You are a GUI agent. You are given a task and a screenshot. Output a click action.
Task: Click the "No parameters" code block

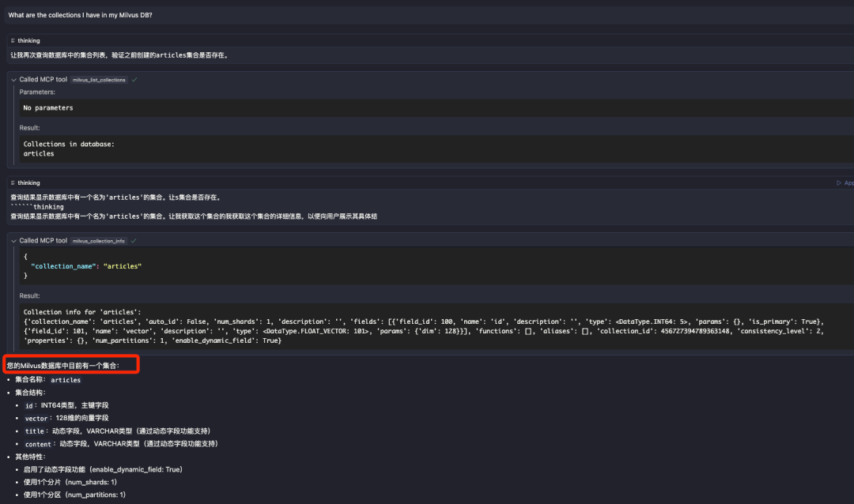(x=48, y=107)
